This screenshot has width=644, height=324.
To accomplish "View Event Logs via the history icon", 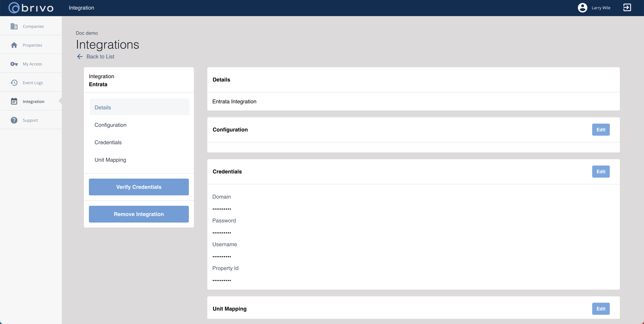I will (x=14, y=83).
